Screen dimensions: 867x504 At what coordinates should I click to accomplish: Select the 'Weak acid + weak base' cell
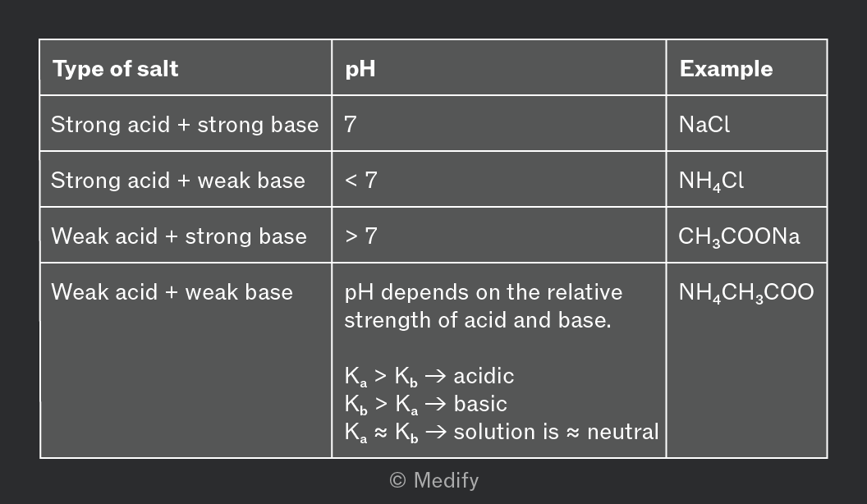186,360
